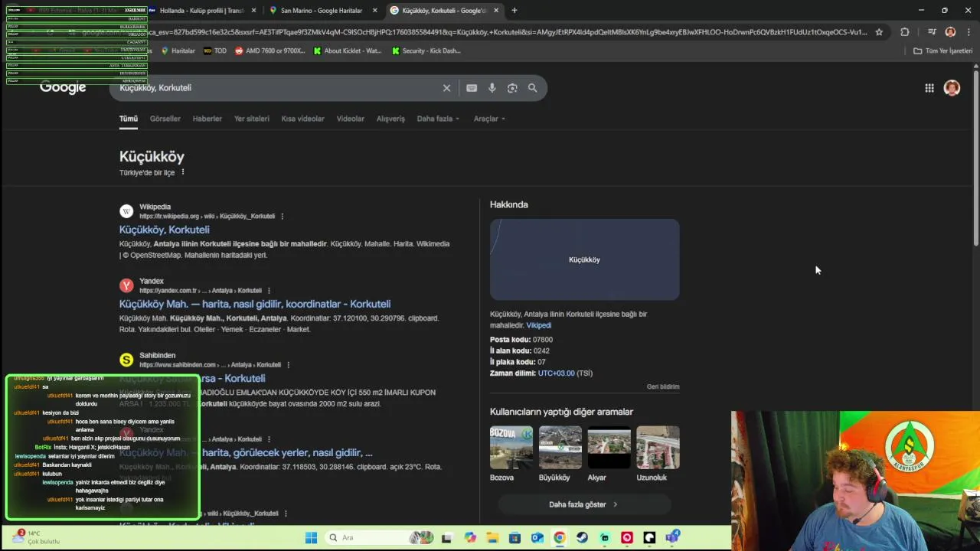The height and width of the screenshot is (551, 980).
Task: Switch to the Yer siteleri tab
Action: click(x=251, y=119)
